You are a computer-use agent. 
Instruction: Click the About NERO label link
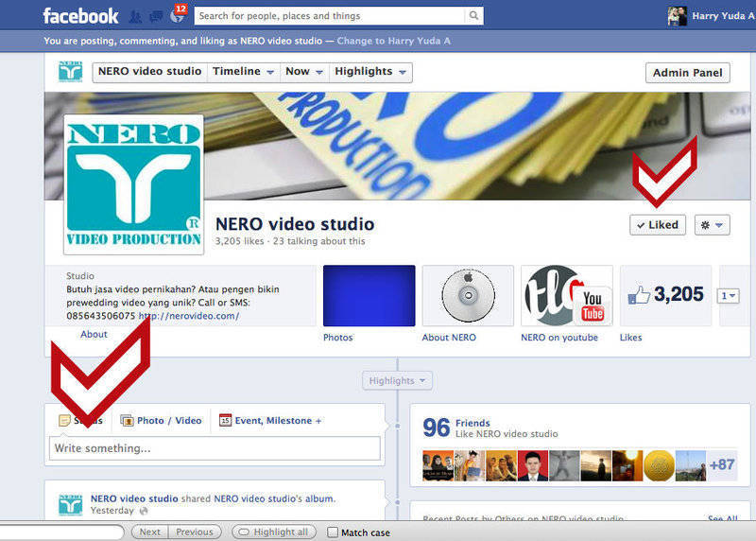click(449, 338)
